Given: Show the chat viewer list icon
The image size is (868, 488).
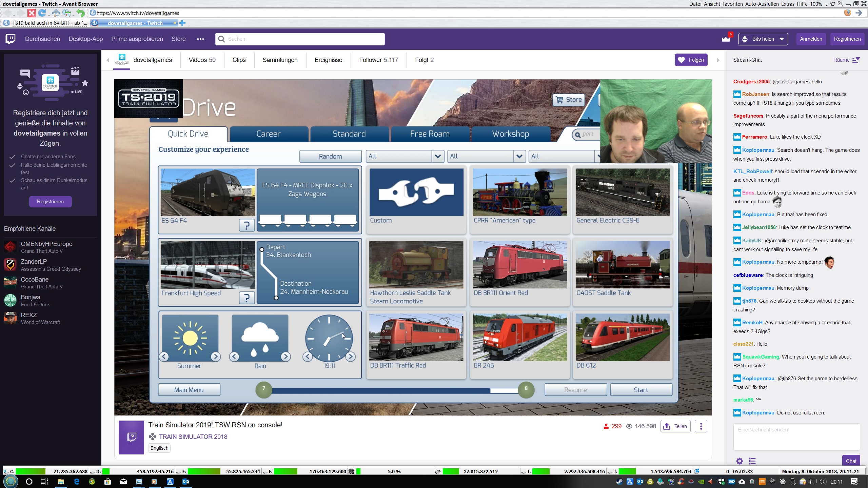Looking at the screenshot, I should pos(752,461).
